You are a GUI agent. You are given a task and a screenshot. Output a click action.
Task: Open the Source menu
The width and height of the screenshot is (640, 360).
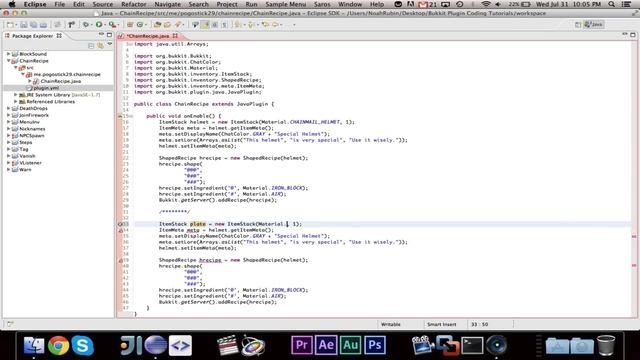point(102,4)
